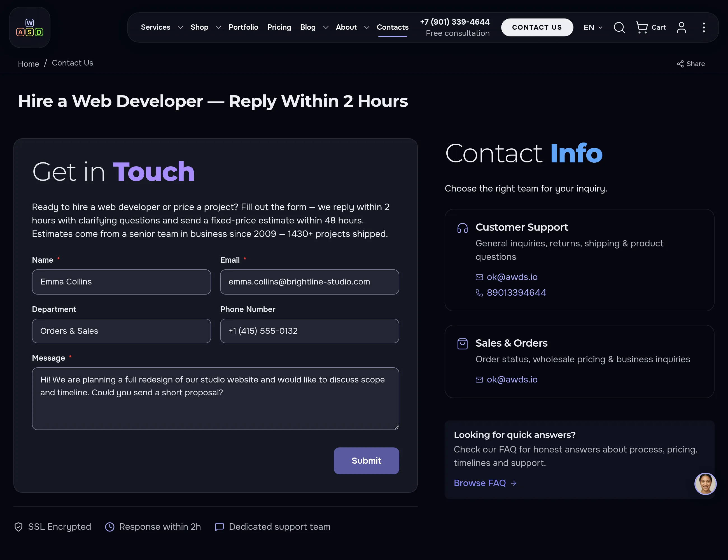Open the search magnifier icon
Viewport: 728px width, 560px height.
(619, 27)
